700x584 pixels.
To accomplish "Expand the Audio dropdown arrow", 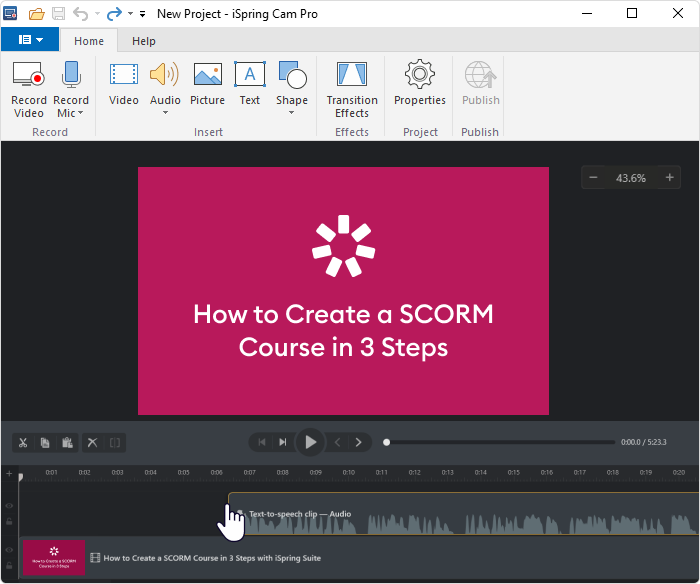I will 165,113.
